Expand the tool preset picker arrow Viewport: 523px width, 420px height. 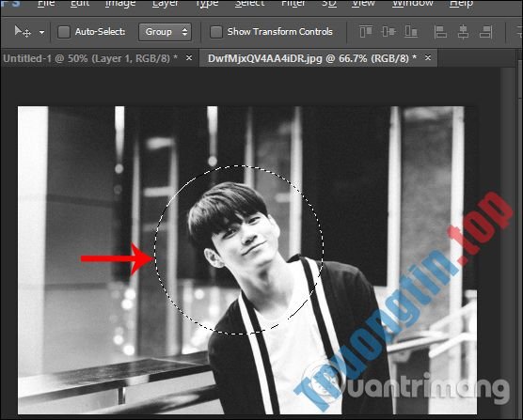(41, 32)
